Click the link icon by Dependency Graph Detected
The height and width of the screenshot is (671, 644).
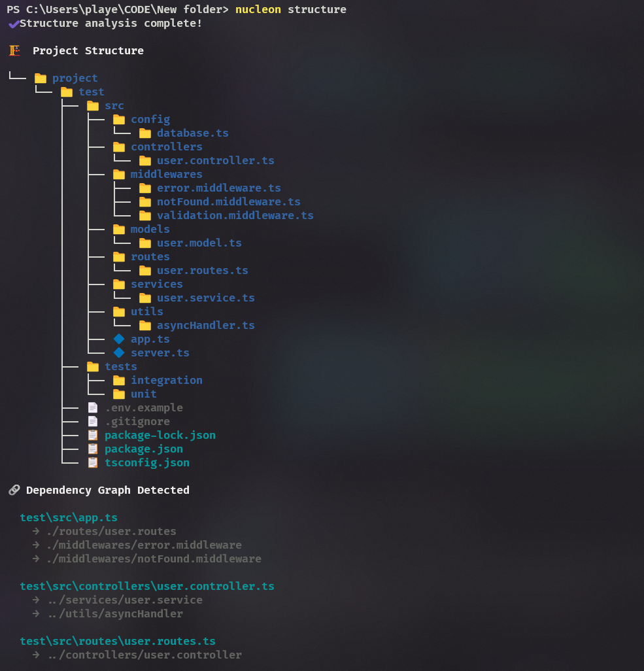tap(14, 490)
